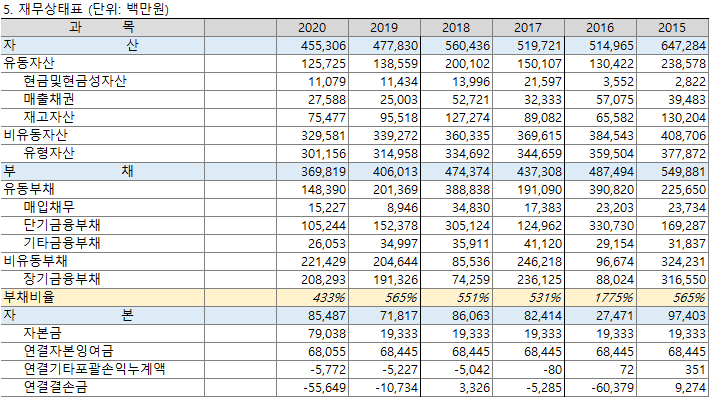Select non-current assets value 329,581

[x=324, y=136]
